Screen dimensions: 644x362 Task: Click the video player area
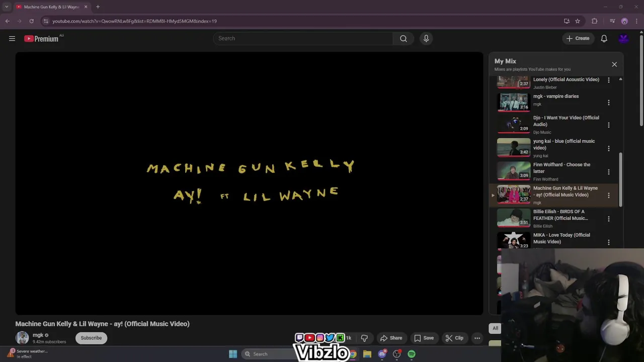(249, 184)
